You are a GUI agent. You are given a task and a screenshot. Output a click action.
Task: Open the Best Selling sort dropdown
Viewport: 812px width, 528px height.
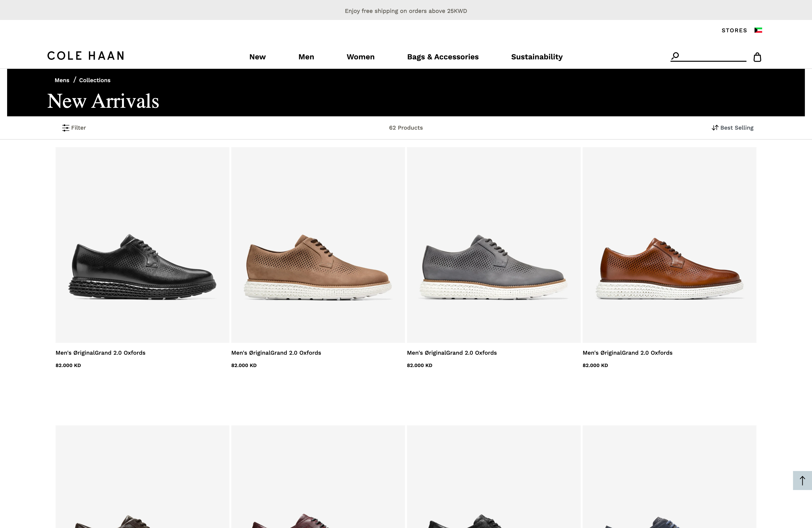(x=736, y=127)
